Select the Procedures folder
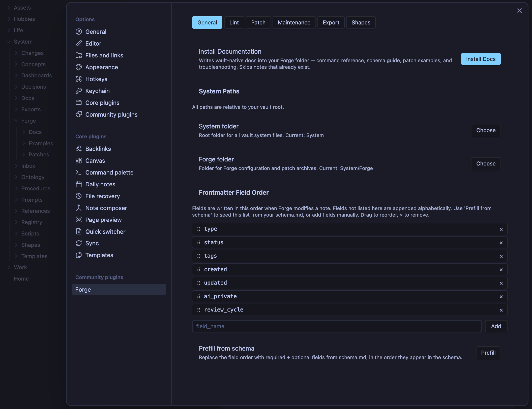The image size is (532, 409). (36, 189)
